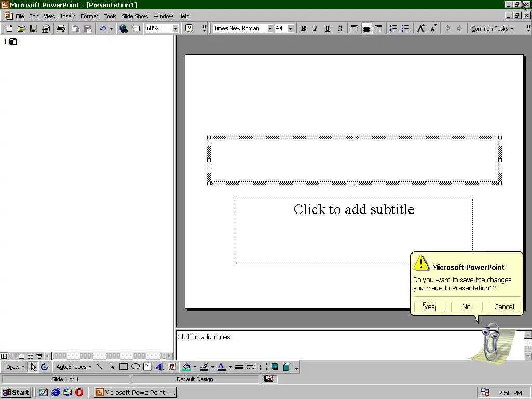Apply Fill Color paint bucket
This screenshot has height=399, width=532.
coord(187,367)
